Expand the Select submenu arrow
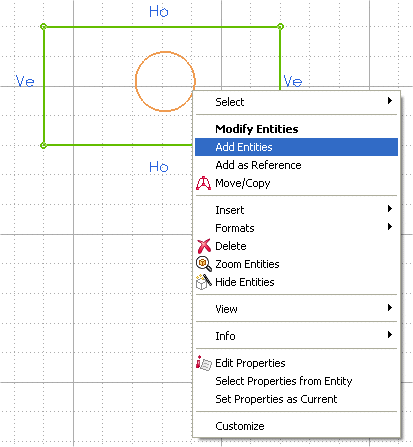This screenshot has width=413, height=447. point(390,101)
